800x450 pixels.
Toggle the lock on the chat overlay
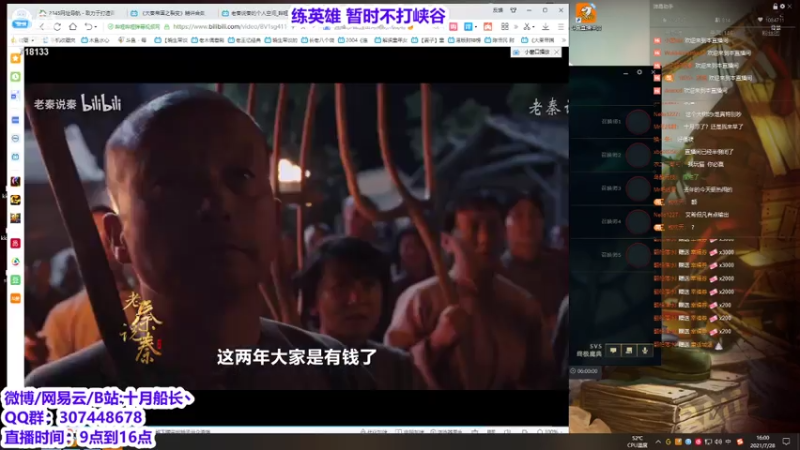point(775,7)
